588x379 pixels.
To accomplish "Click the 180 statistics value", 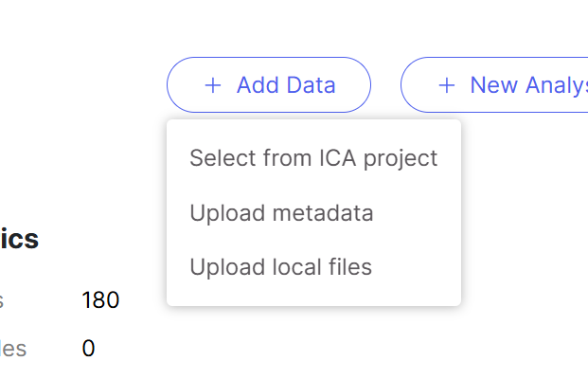I will (100, 301).
